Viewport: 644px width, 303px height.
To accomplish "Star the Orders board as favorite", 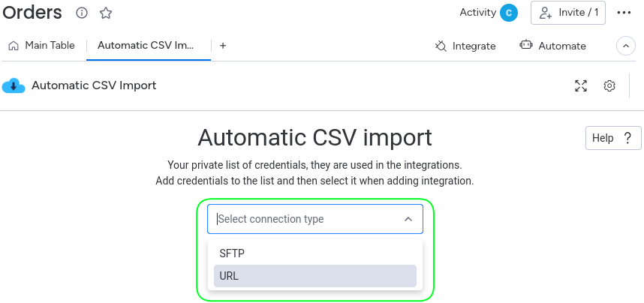I will click(x=106, y=13).
